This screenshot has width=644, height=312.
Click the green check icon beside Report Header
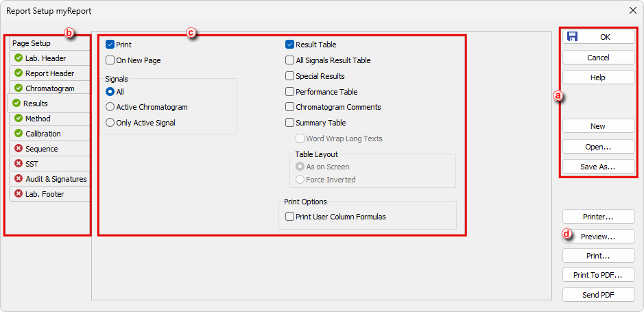tap(18, 73)
